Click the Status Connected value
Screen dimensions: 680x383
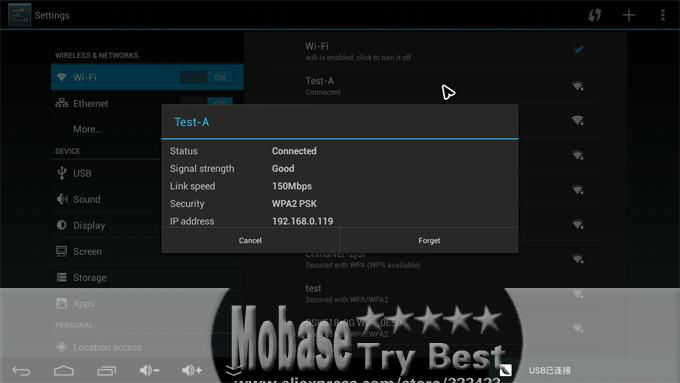294,151
